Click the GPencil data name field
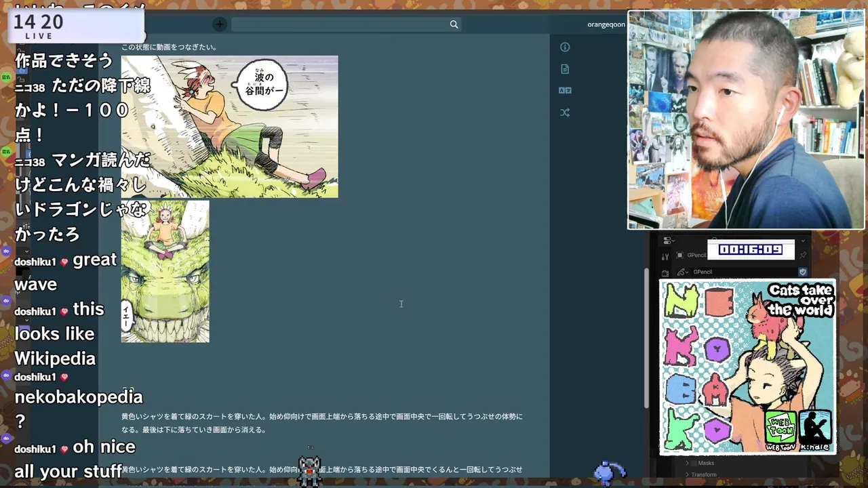This screenshot has height=488, width=868. pyautogui.click(x=744, y=272)
